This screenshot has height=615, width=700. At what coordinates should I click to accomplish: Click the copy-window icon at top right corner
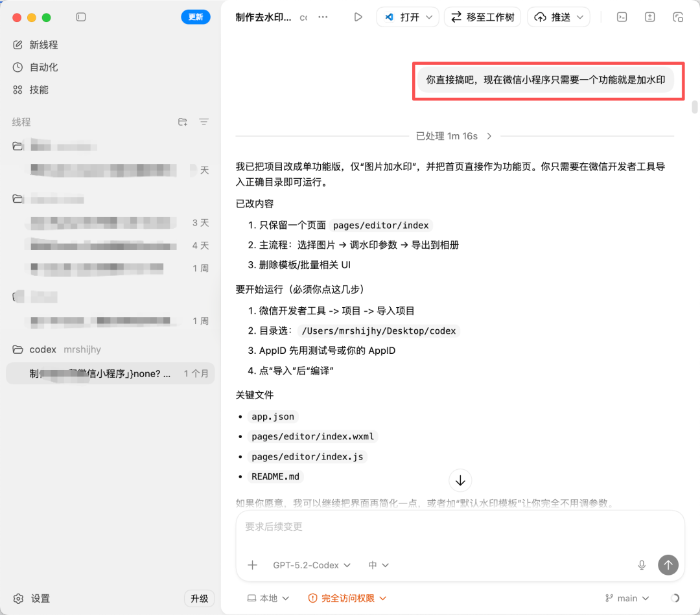click(678, 17)
